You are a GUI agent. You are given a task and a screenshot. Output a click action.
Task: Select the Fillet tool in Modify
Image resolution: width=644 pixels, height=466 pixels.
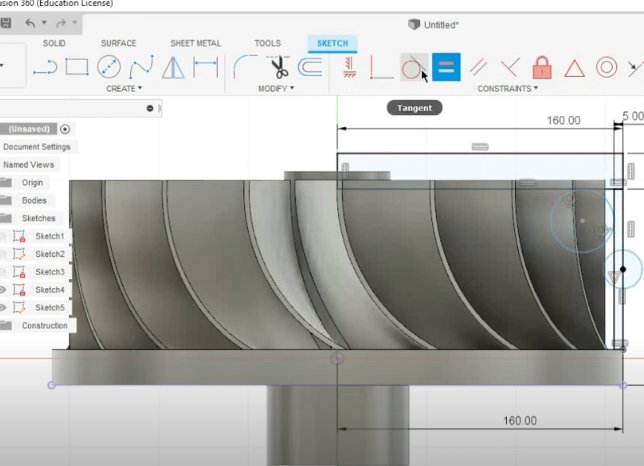click(245, 68)
